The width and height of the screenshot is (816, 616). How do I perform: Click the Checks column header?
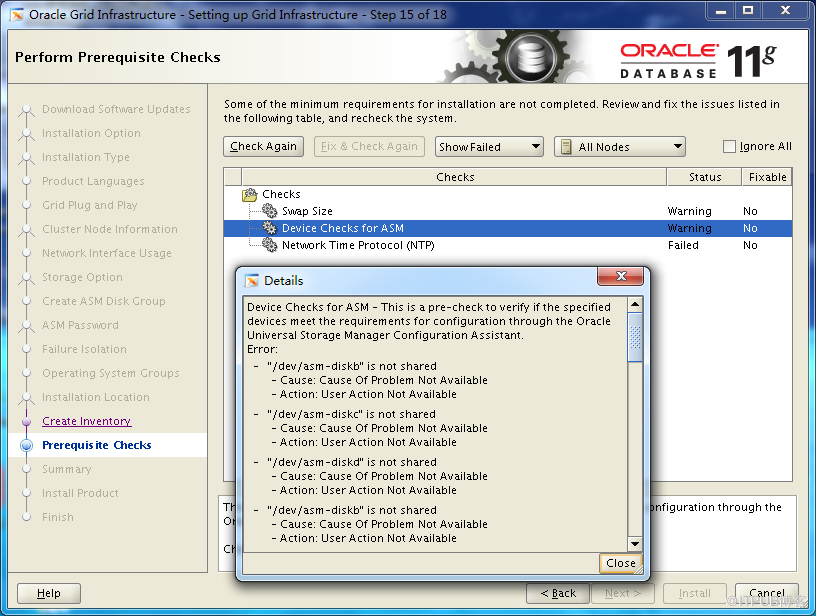pos(454,177)
